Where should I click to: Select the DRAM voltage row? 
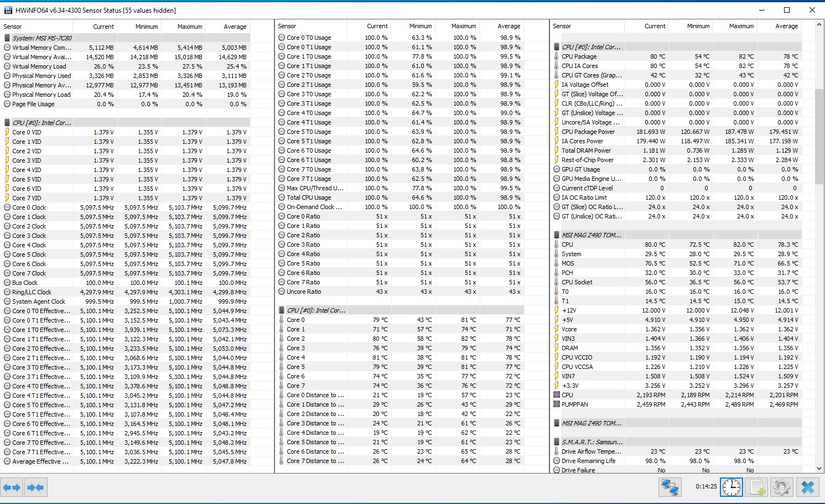point(677,348)
